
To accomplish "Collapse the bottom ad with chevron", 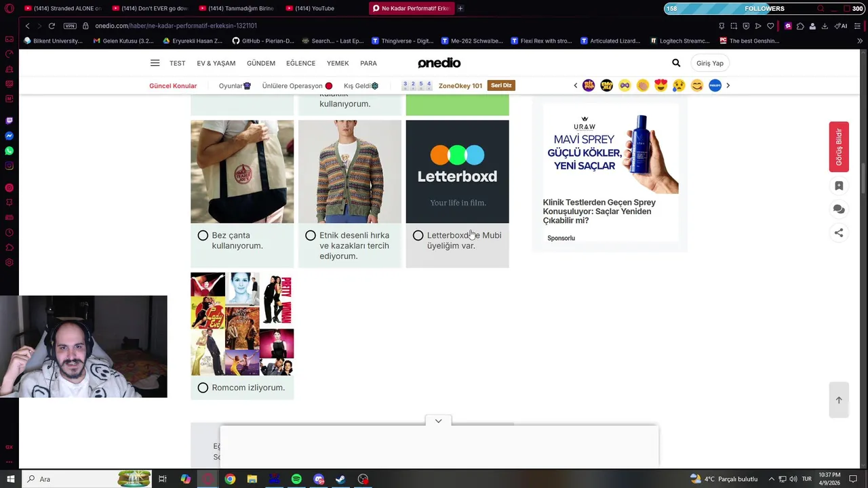I will tap(438, 421).
